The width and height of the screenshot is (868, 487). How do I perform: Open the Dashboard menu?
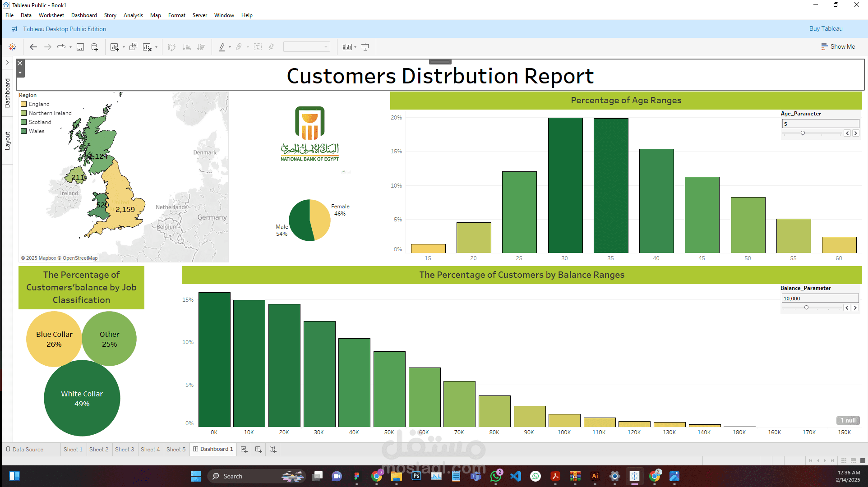84,15
